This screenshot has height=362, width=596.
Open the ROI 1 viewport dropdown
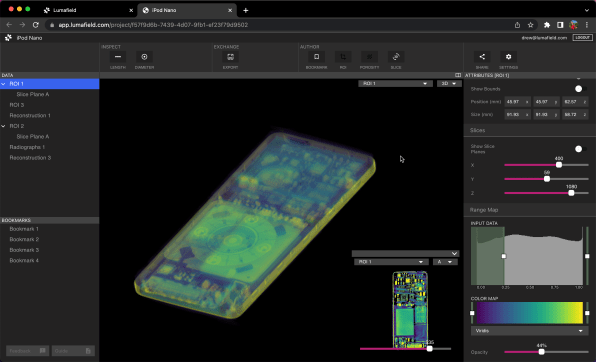tap(395, 84)
